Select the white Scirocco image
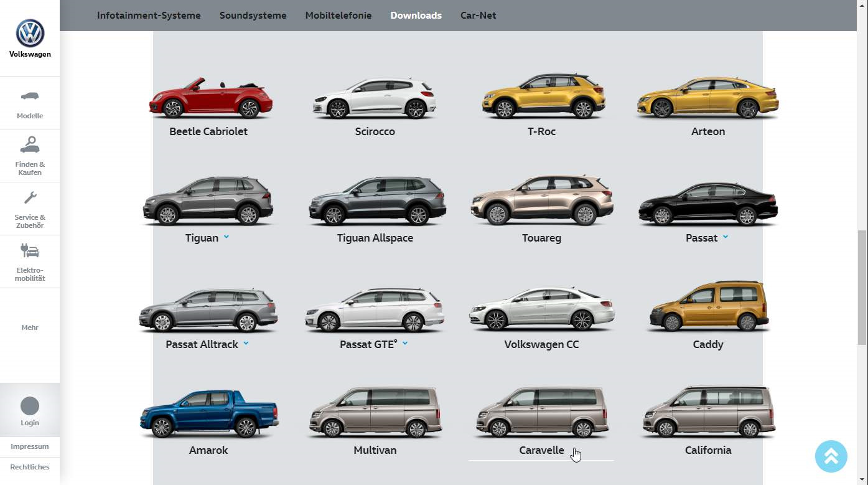The height and width of the screenshot is (485, 868). pyautogui.click(x=375, y=98)
